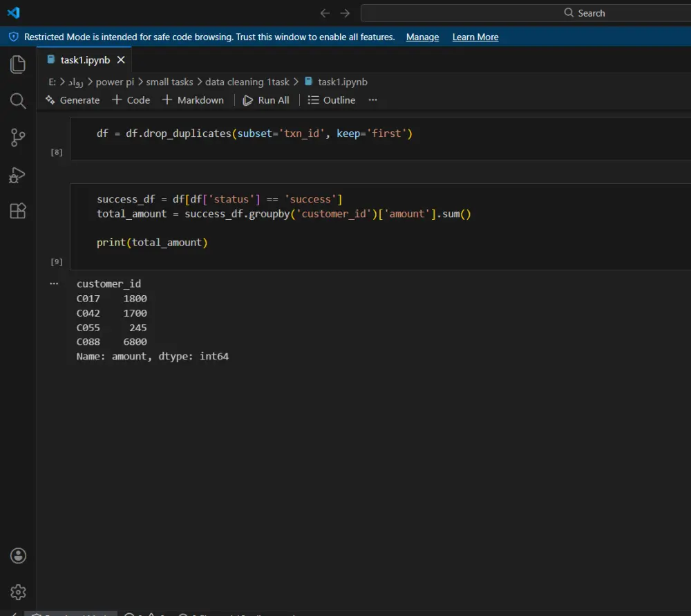
Task: Click Manage in the Restricted Mode banner
Action: click(x=422, y=37)
